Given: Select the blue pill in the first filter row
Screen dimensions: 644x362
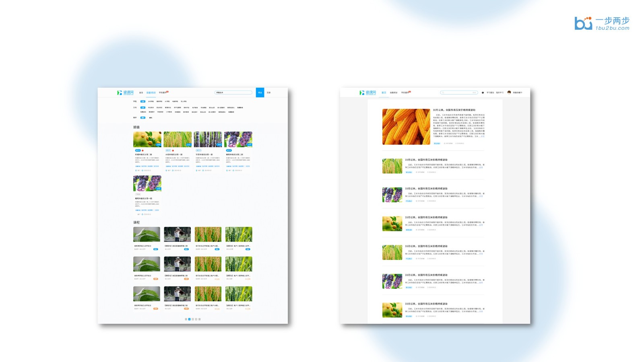Looking at the screenshot, I should point(142,101).
